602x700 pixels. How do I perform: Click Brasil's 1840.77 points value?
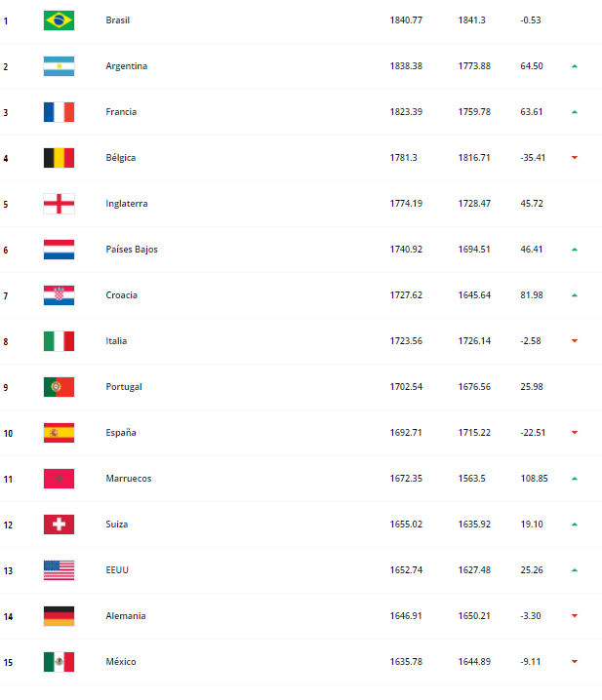(406, 20)
